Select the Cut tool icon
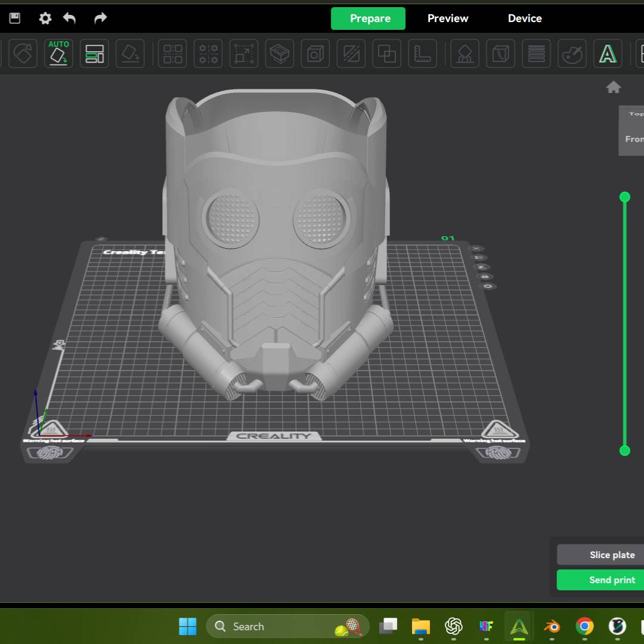644x644 pixels. click(x=351, y=54)
